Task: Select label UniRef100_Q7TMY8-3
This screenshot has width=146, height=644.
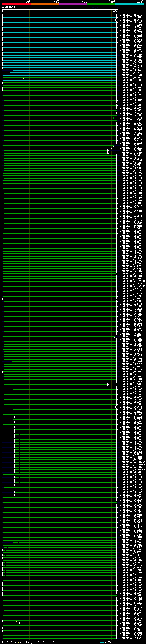Action: [132, 281]
